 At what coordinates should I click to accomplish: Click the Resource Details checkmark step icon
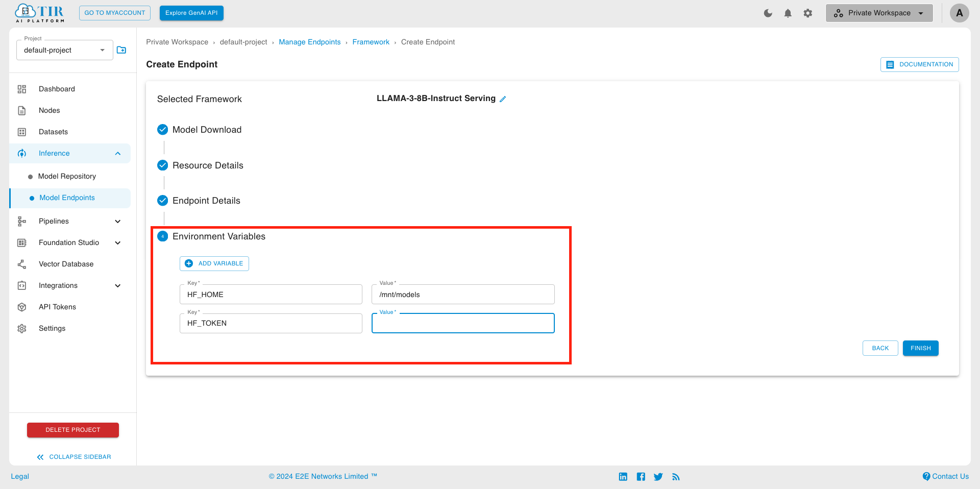click(162, 165)
